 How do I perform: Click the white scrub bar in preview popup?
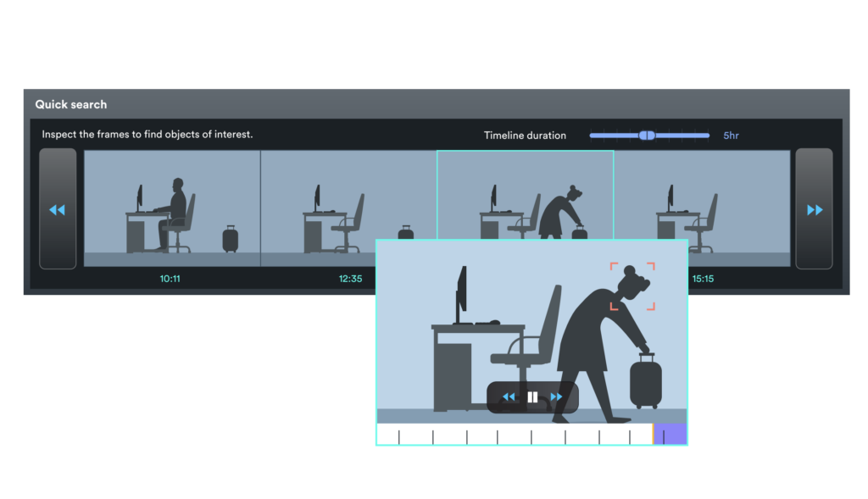click(515, 435)
